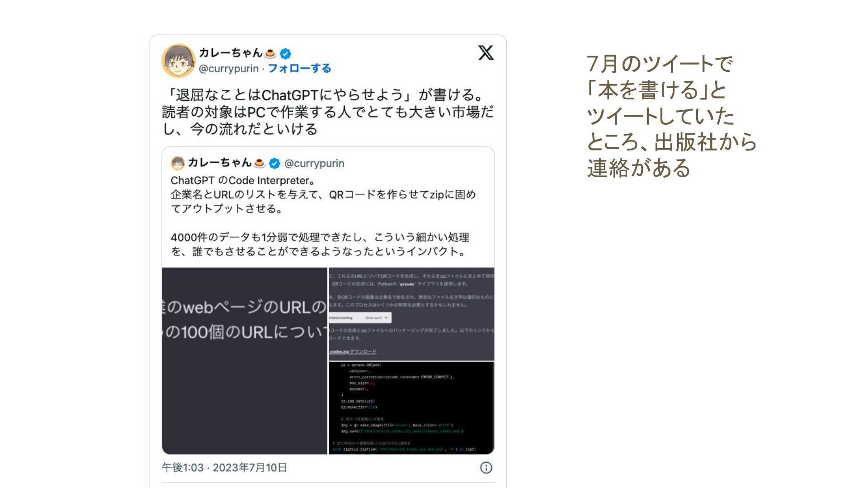Click the quoted Code Interpreter tweet text
The image size is (868, 488).
click(323, 216)
